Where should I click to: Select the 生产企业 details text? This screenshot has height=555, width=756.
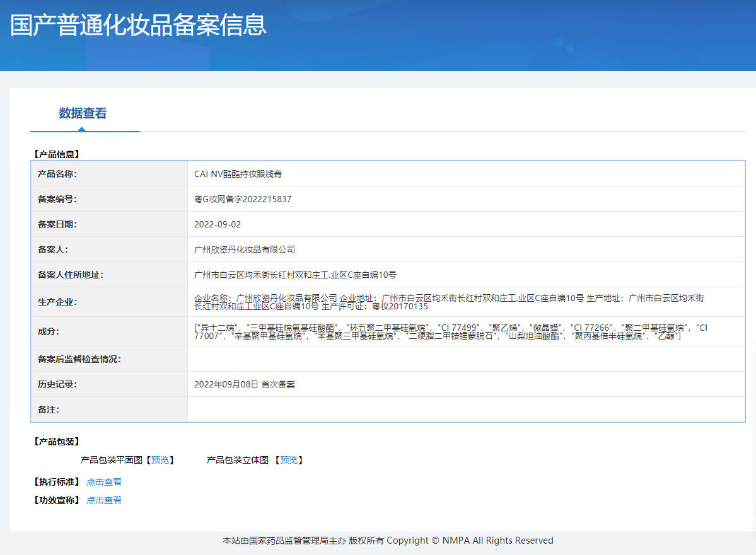point(450,302)
